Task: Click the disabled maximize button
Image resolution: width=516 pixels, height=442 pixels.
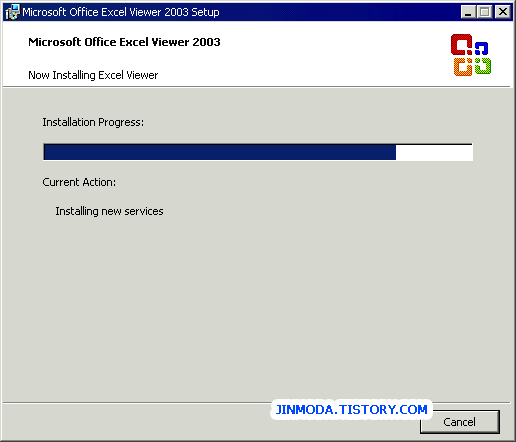Action: tap(484, 12)
